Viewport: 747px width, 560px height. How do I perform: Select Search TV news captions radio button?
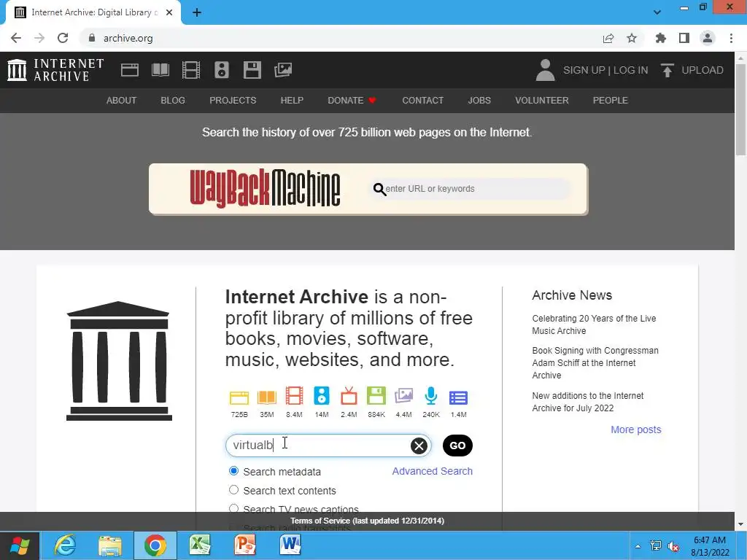[x=233, y=508]
